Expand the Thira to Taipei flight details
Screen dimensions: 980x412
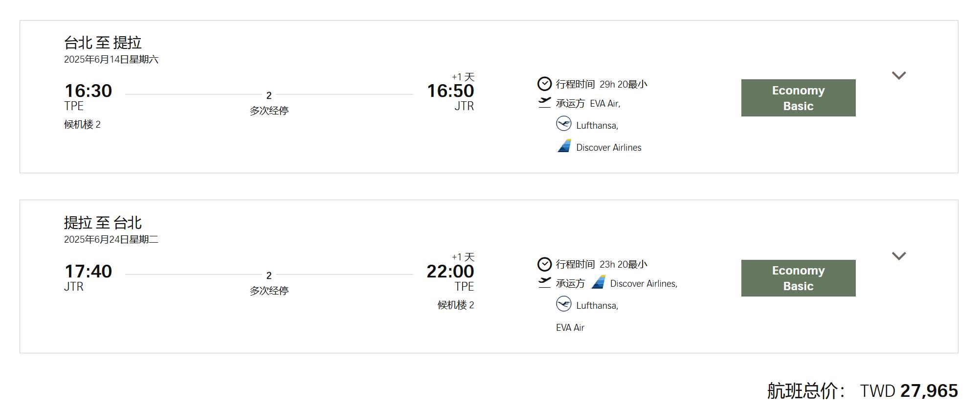(x=899, y=256)
